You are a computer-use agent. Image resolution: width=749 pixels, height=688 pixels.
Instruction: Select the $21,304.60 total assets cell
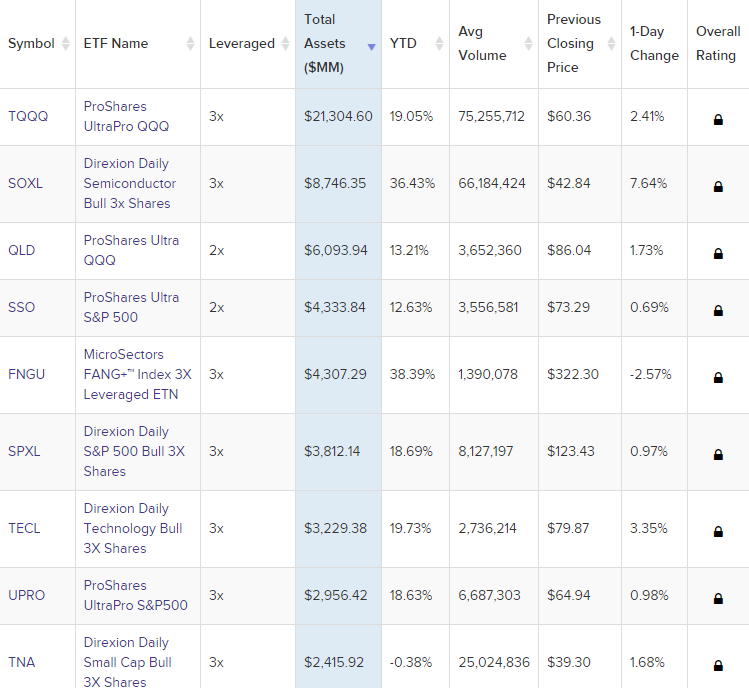(x=338, y=117)
